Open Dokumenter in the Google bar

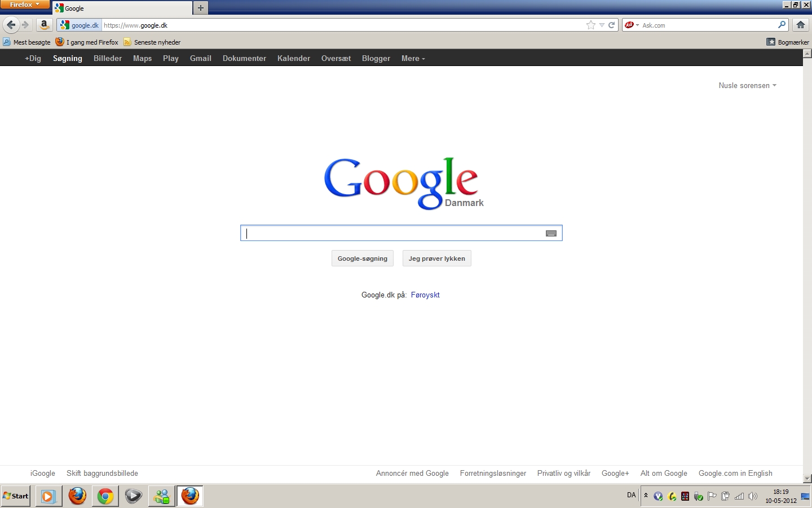pos(244,58)
